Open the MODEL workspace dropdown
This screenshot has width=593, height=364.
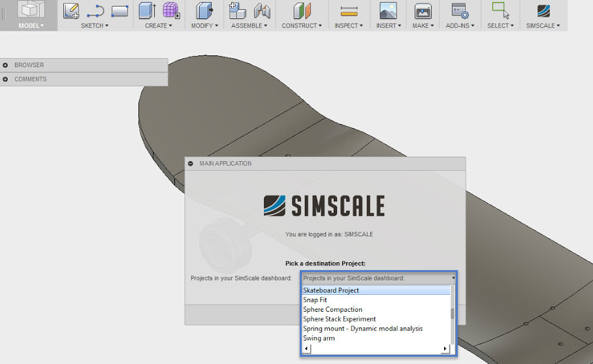(31, 25)
